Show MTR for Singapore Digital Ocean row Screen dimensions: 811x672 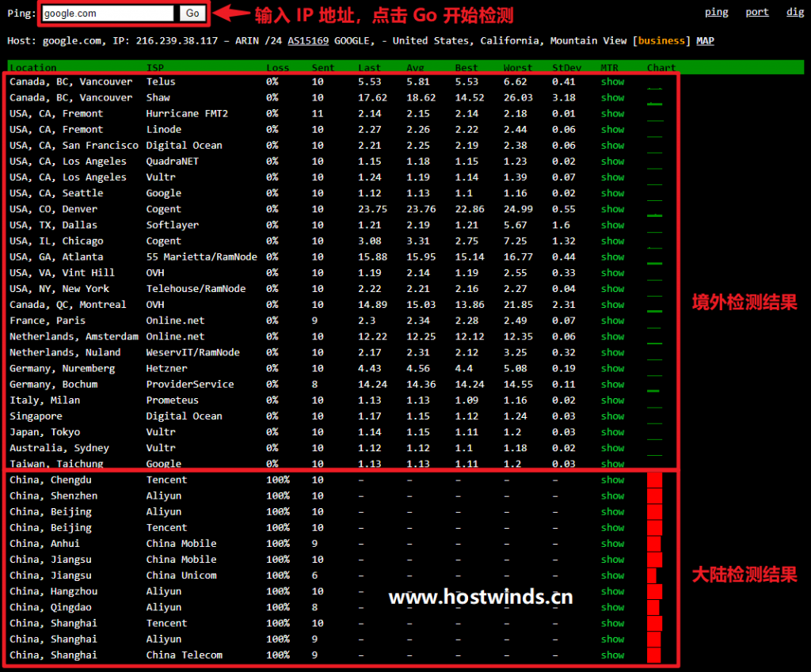tap(612, 416)
